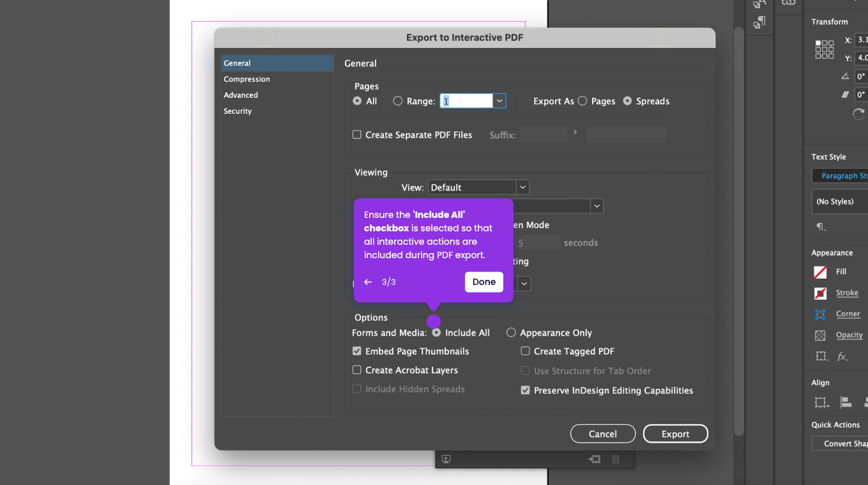Enable Create Tagged PDF checkbox

[x=526, y=351]
